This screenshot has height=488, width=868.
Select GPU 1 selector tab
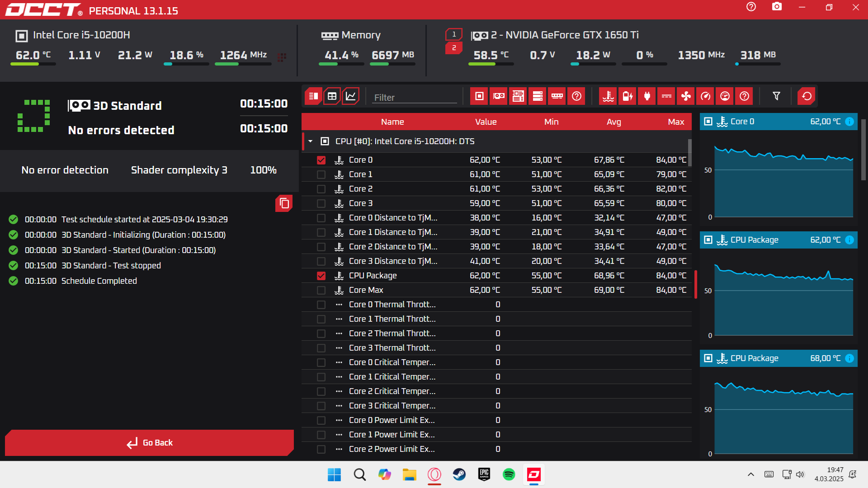(x=454, y=34)
